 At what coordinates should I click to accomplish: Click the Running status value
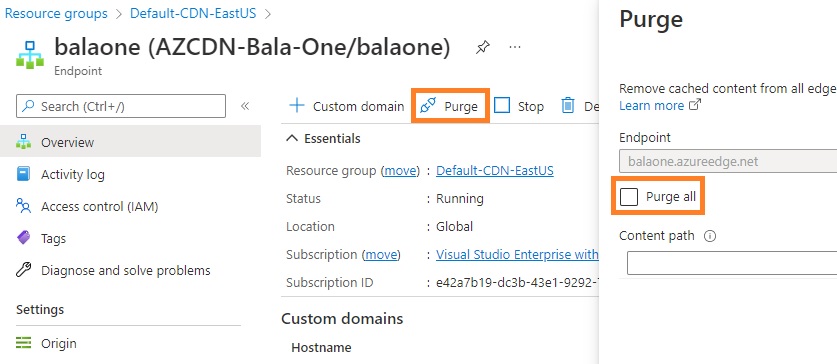(460, 199)
